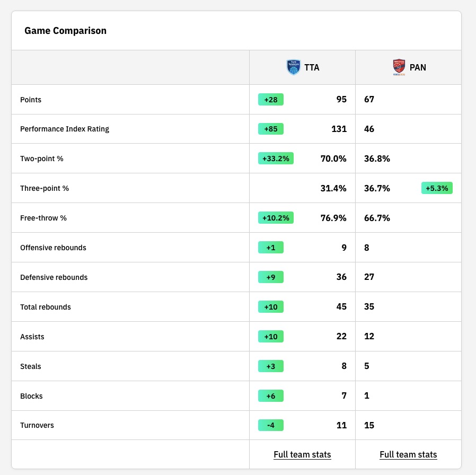Select the Total rebounds row label

[x=46, y=307]
